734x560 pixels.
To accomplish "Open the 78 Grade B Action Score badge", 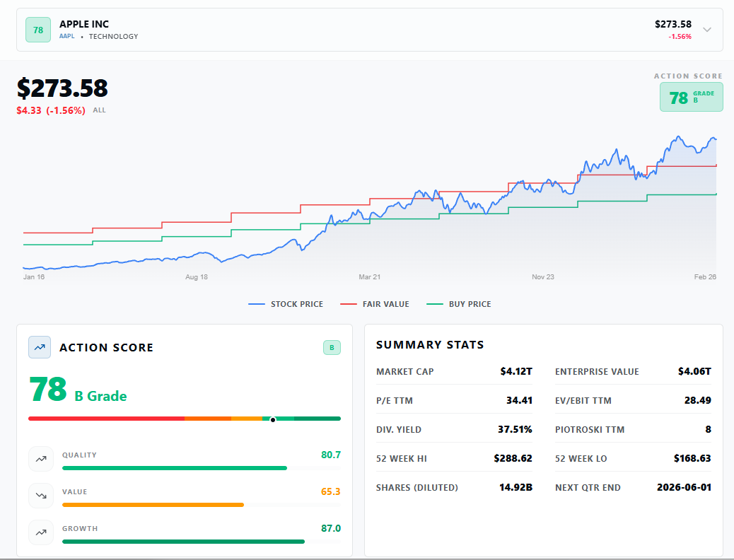I will tap(691, 96).
